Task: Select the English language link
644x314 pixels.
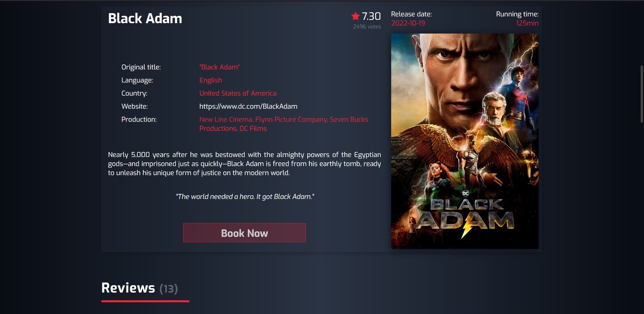Action: coord(211,80)
